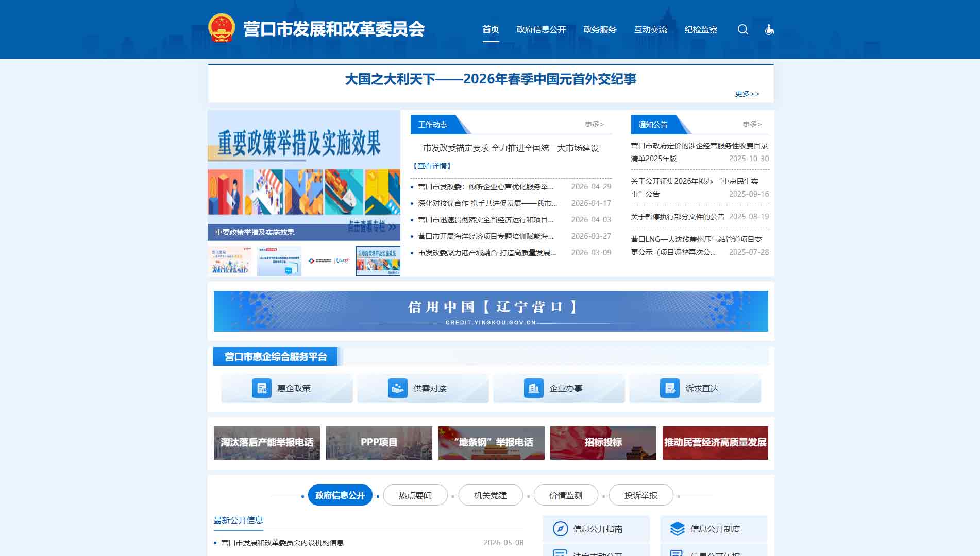Click the 重要政策举措及实施效果 main slide

(304, 175)
